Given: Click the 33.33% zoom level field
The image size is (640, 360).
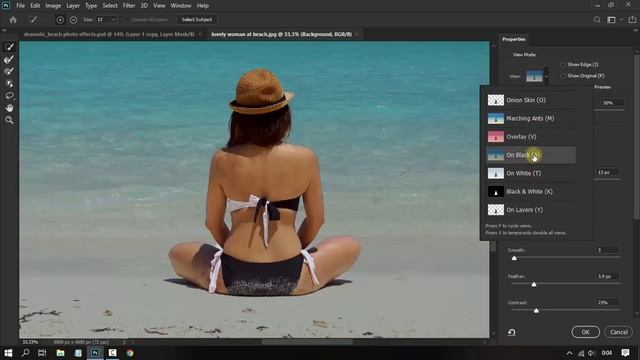Looking at the screenshot, I should point(30,342).
